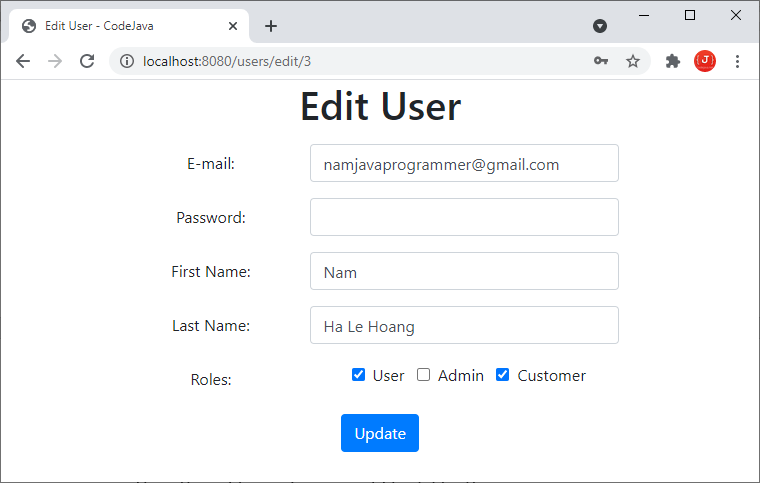Focus the E-mail input field
This screenshot has width=760, height=483.
click(x=464, y=163)
